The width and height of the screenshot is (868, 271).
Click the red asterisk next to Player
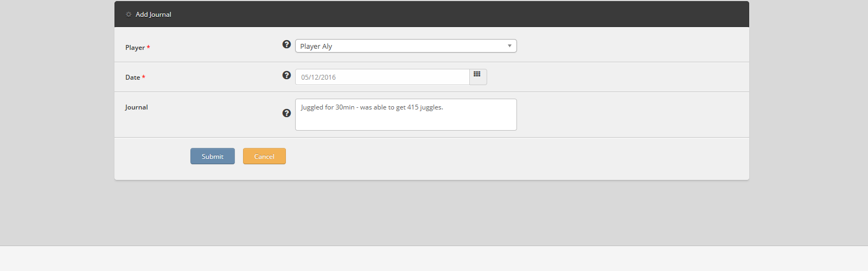pos(149,48)
